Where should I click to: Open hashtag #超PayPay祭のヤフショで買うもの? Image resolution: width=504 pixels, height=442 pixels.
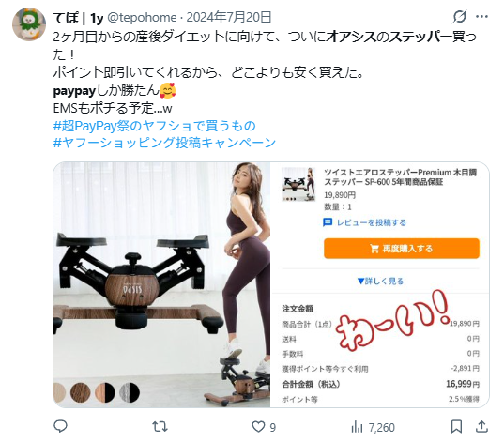pos(154,126)
